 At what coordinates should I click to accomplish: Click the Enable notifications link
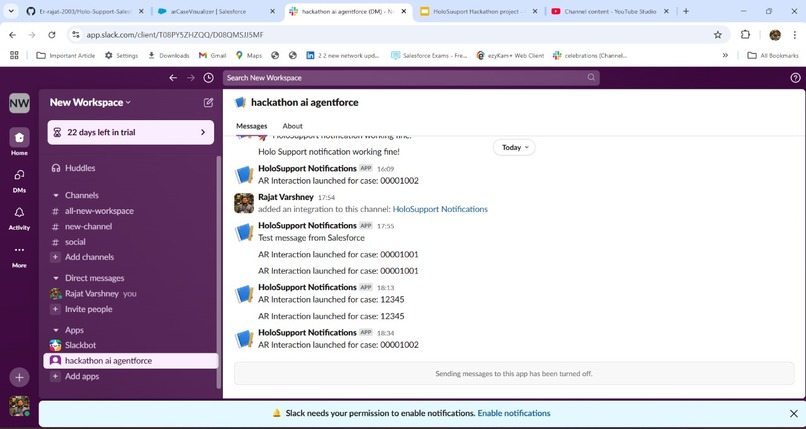(514, 413)
